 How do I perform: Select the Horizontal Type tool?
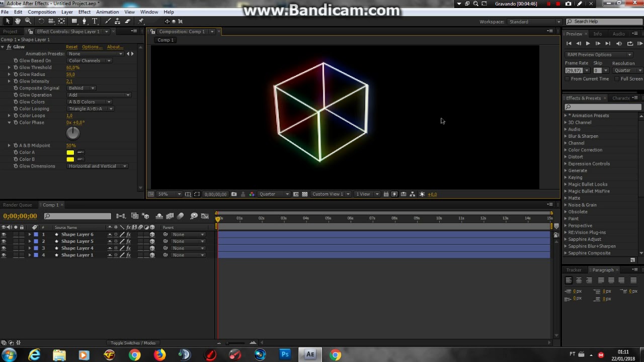[x=95, y=21]
